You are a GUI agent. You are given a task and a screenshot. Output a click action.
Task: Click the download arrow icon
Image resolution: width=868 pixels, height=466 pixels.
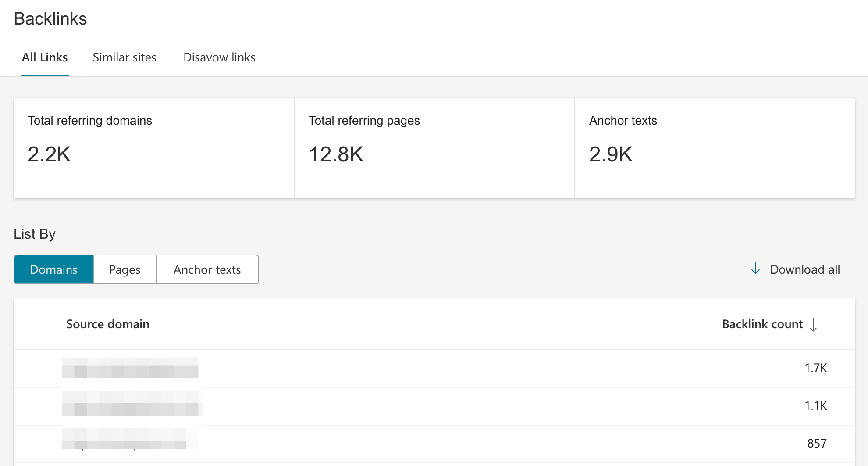coord(755,269)
